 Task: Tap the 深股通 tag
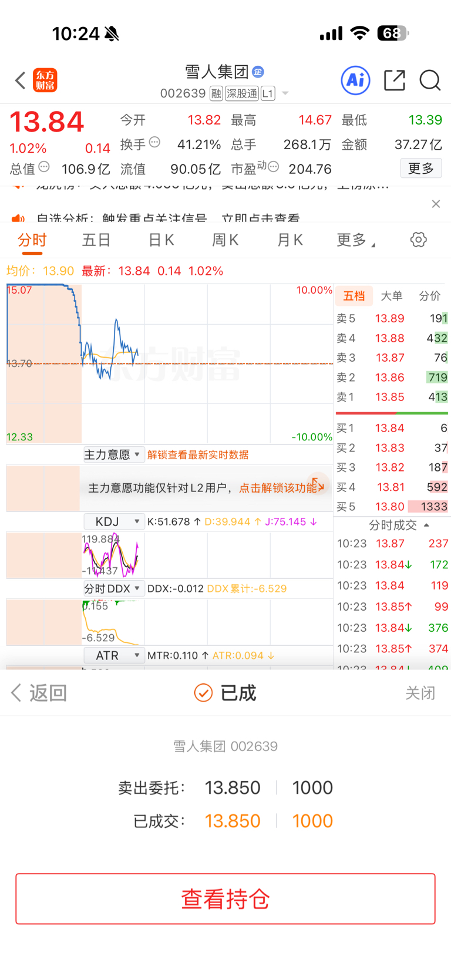click(242, 93)
